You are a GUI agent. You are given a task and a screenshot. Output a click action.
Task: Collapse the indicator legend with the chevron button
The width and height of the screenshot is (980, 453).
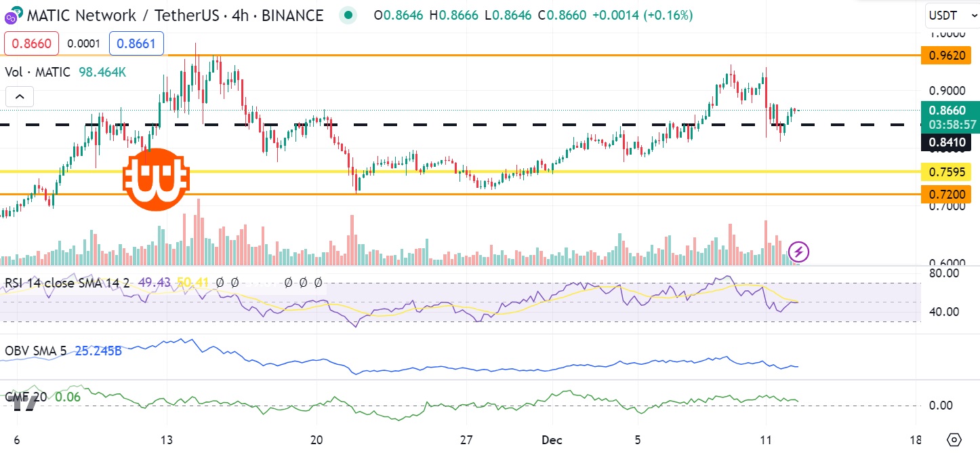coord(20,97)
